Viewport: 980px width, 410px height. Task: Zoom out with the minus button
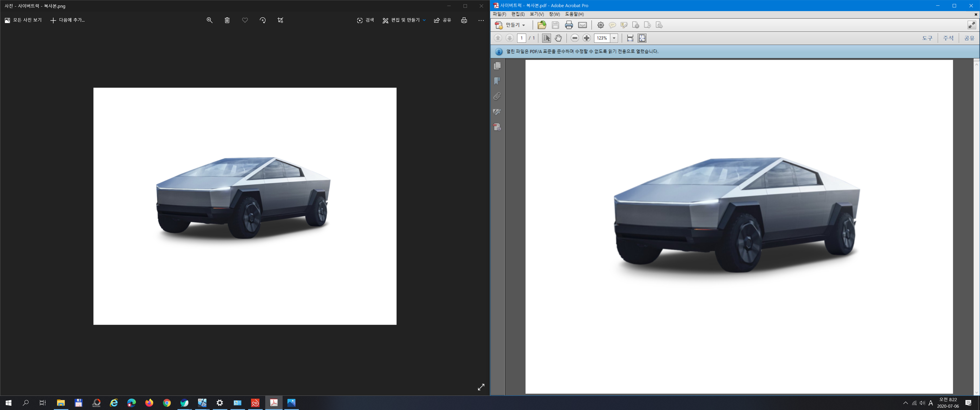coord(575,38)
